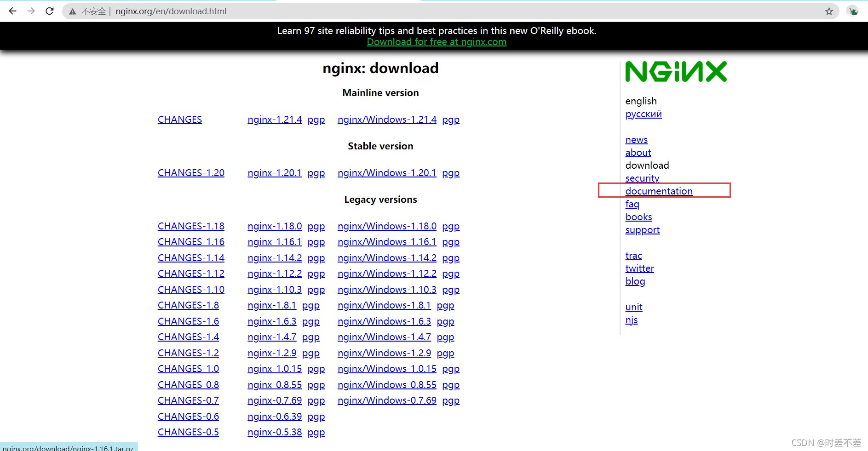868x451 pixels.
Task: Open the CHANGES-0.5 link
Action: pos(188,432)
